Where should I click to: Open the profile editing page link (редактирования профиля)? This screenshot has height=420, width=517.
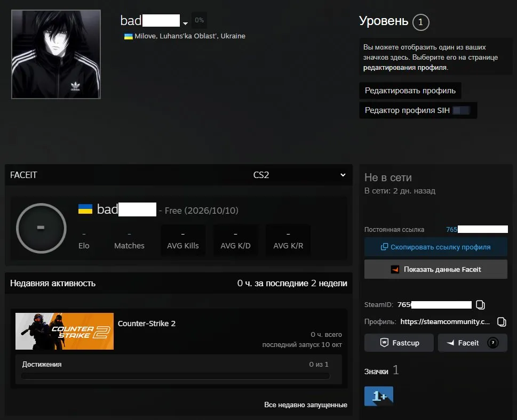point(405,68)
